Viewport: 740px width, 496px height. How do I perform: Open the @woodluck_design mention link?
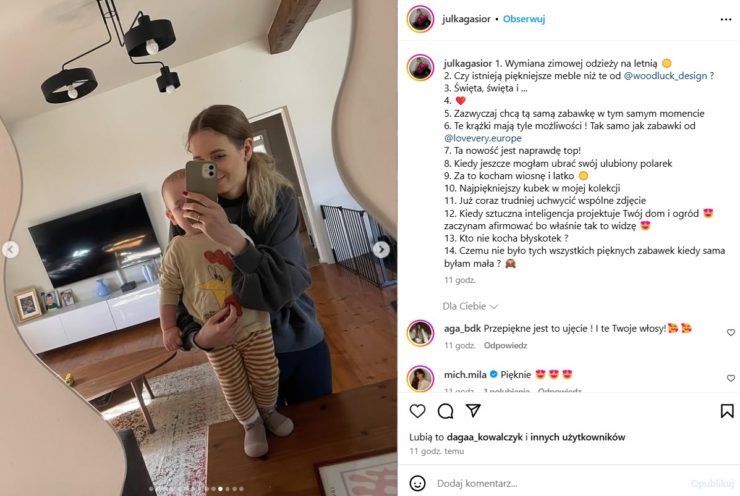pos(665,76)
